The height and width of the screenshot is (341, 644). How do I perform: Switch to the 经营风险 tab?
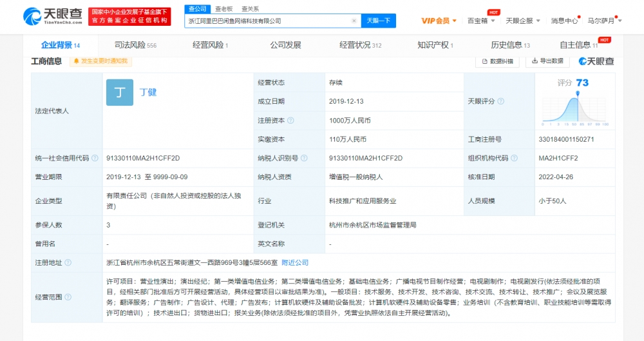210,45
